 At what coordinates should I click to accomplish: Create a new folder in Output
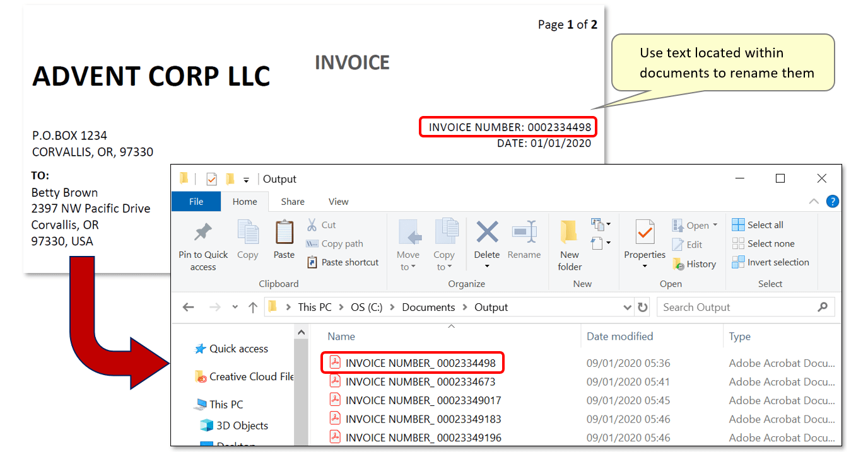[569, 243]
